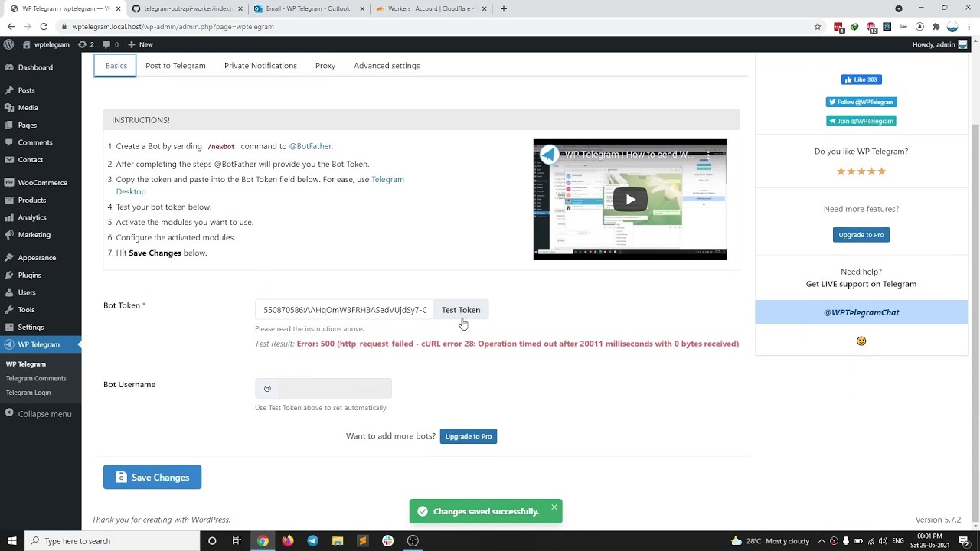Click the five star rating
Image resolution: width=980 pixels, height=551 pixels.
tap(861, 171)
